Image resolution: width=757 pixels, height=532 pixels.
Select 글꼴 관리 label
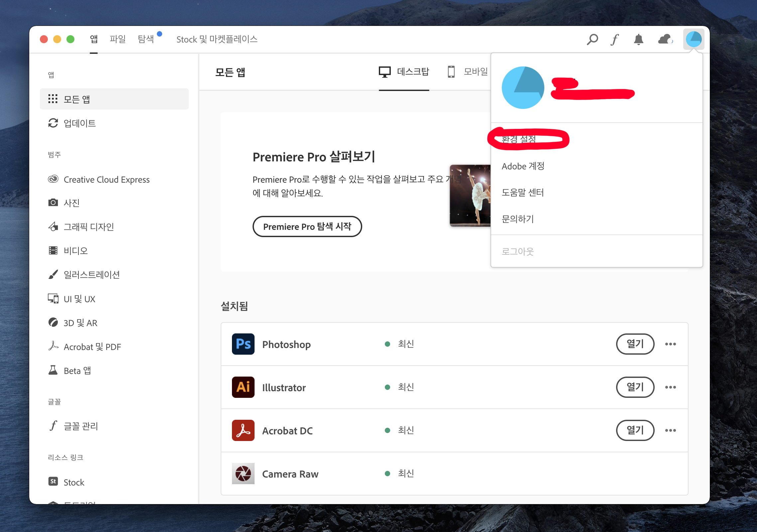(81, 426)
